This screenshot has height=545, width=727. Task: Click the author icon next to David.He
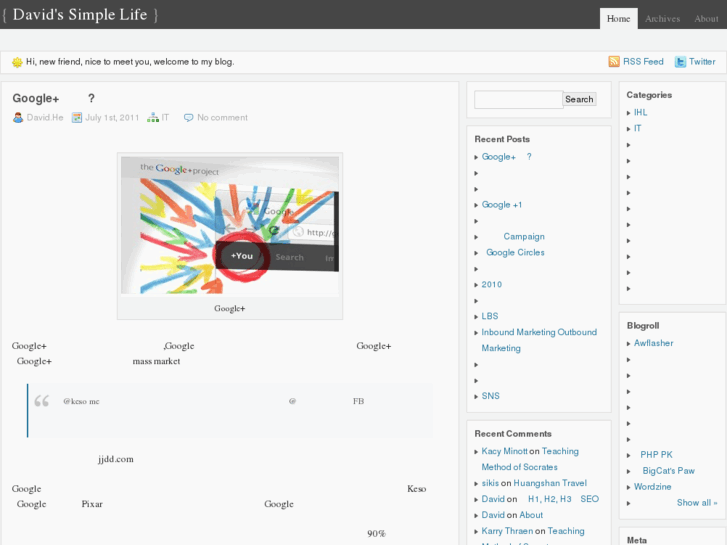point(18,118)
